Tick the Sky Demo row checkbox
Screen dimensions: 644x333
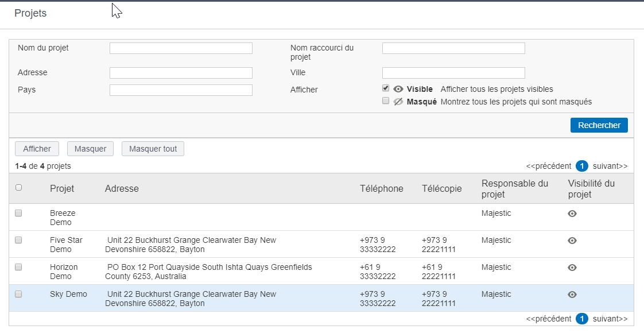(x=18, y=294)
